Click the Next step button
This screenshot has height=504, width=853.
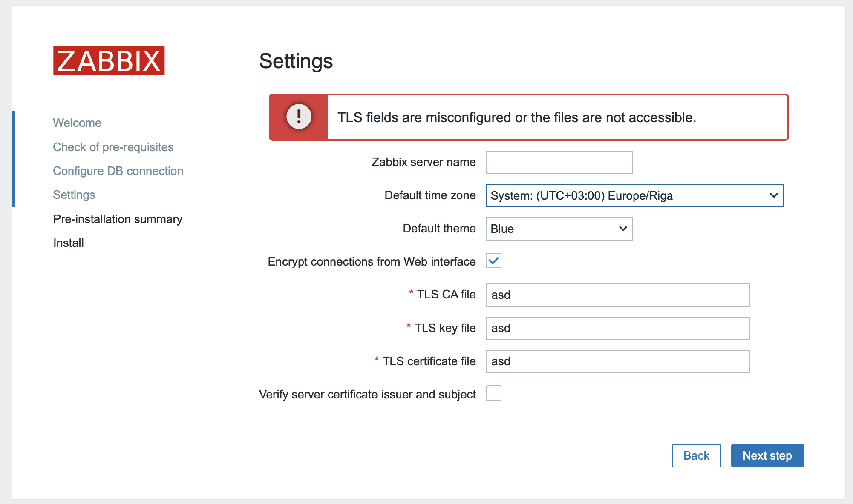pyautogui.click(x=767, y=455)
